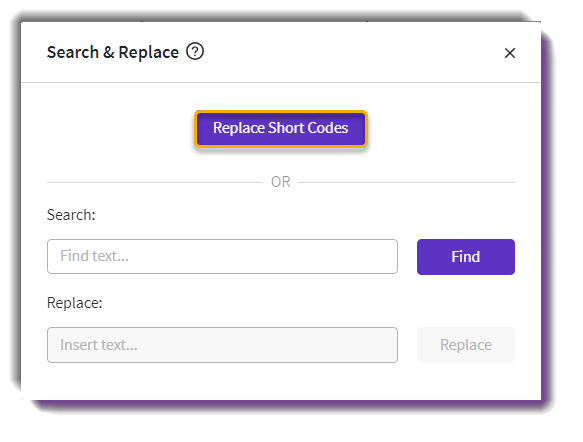Dismiss the dialog with the X icon
The image size is (583, 442).
(x=510, y=53)
